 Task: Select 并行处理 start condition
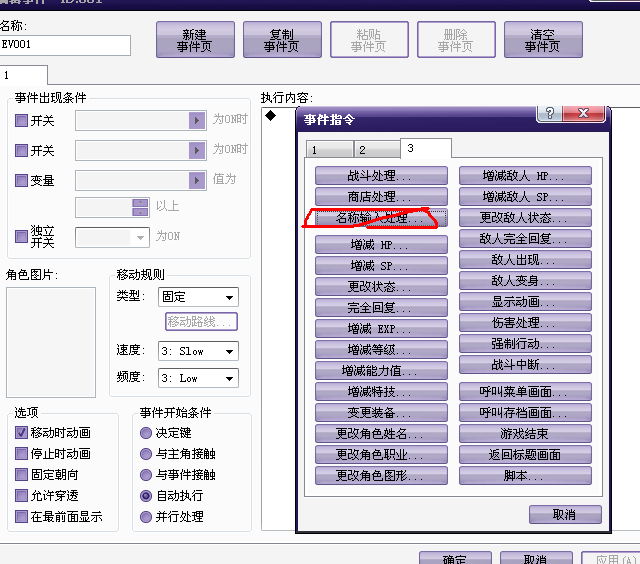[146, 517]
